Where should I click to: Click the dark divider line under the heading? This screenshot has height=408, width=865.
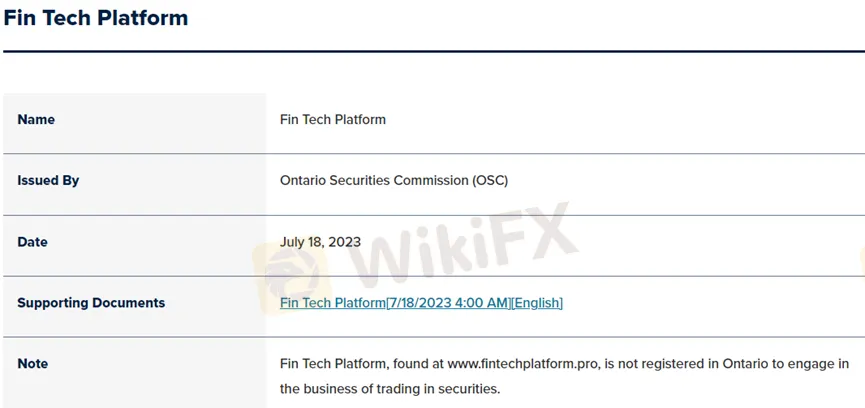tap(432, 51)
